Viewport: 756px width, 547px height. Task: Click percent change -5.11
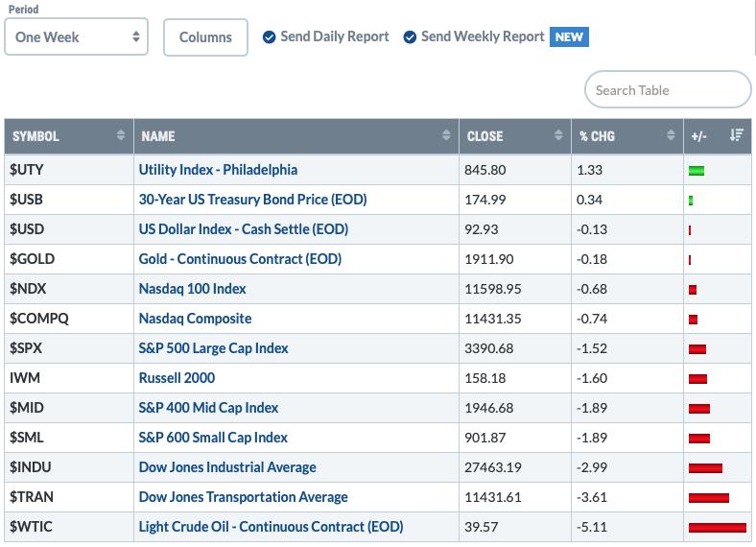[x=592, y=527]
